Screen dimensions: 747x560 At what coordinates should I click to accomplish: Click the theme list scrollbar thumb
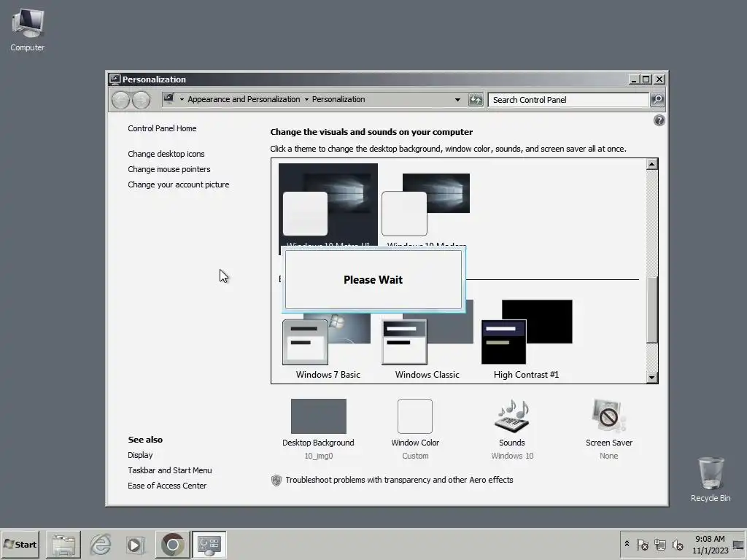click(x=651, y=309)
